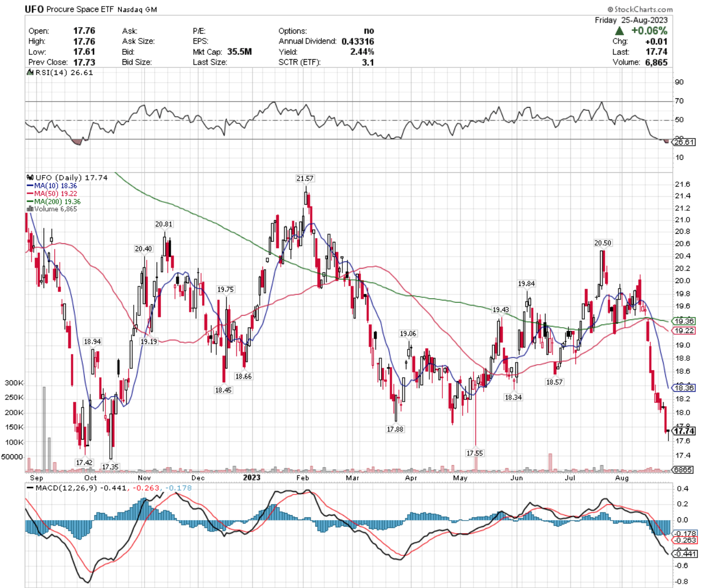Screen dimensions: 713x588
Task: Click the Aug month axis label
Action: 622,478
